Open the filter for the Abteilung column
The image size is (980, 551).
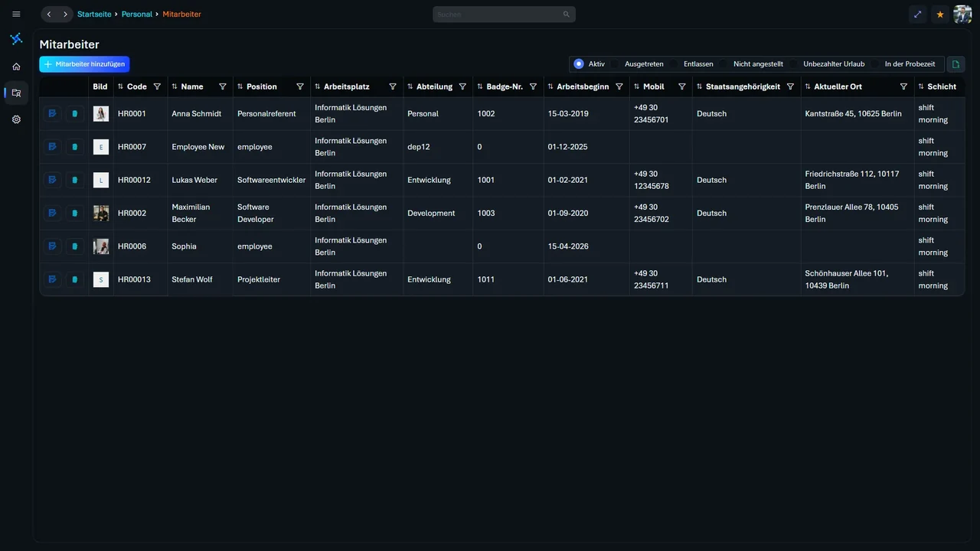[x=462, y=86]
